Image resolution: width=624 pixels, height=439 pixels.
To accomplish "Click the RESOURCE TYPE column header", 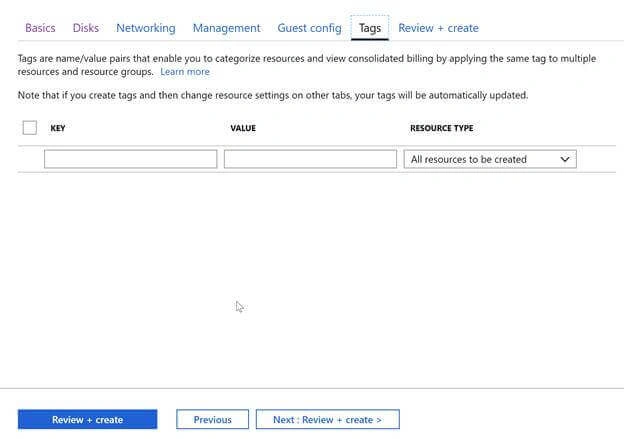I will point(442,128).
